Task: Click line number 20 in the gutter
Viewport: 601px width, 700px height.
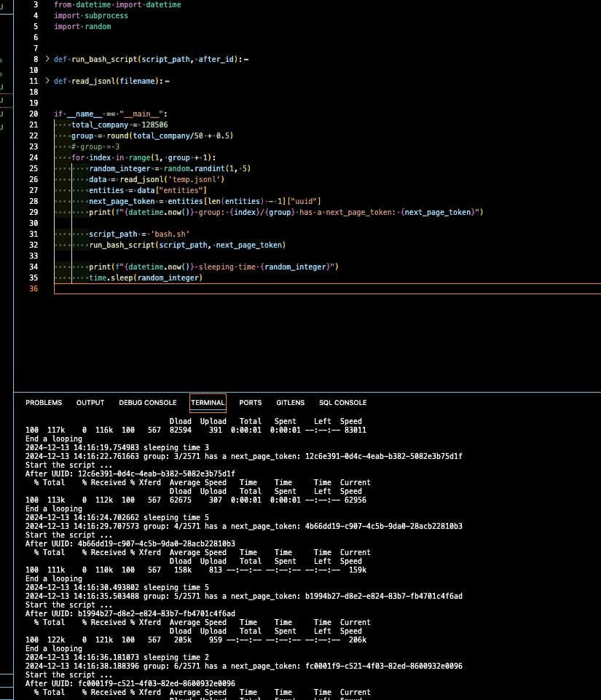Action: (34, 114)
